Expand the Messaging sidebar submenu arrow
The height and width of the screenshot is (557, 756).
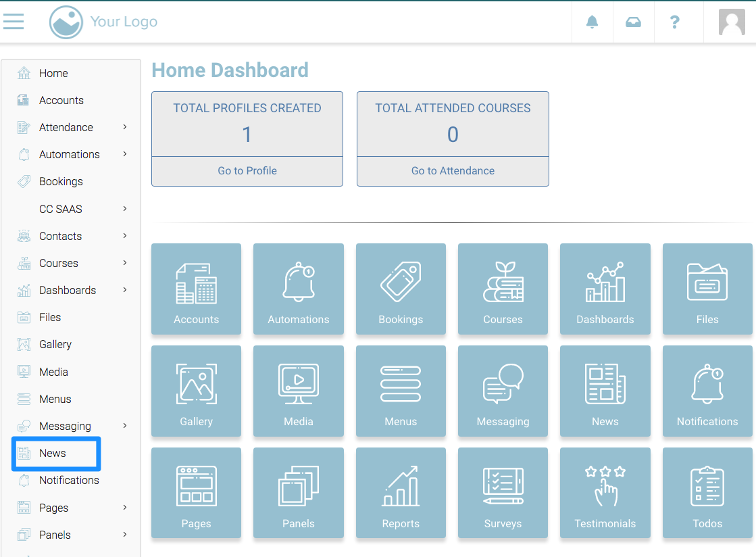[125, 426]
